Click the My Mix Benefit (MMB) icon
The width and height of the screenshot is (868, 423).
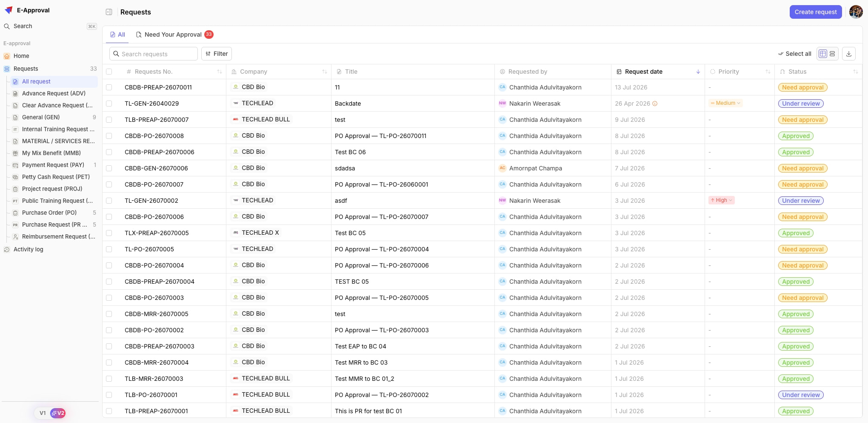tap(15, 153)
